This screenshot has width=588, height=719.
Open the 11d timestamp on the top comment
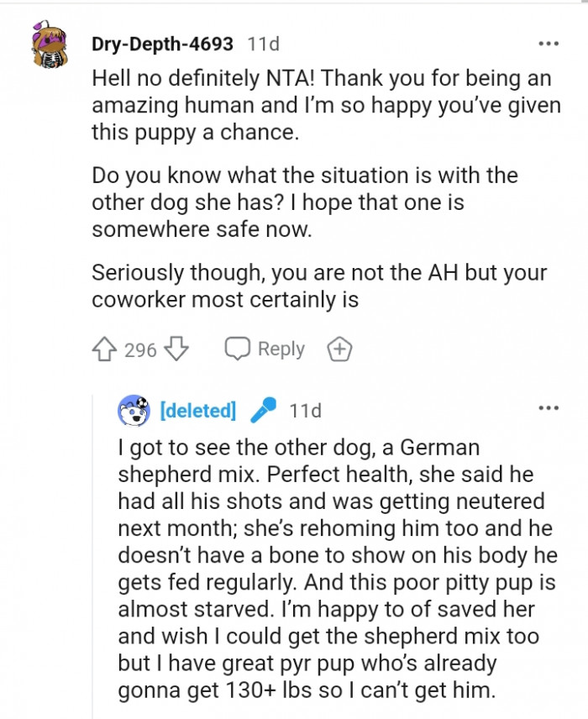(261, 45)
